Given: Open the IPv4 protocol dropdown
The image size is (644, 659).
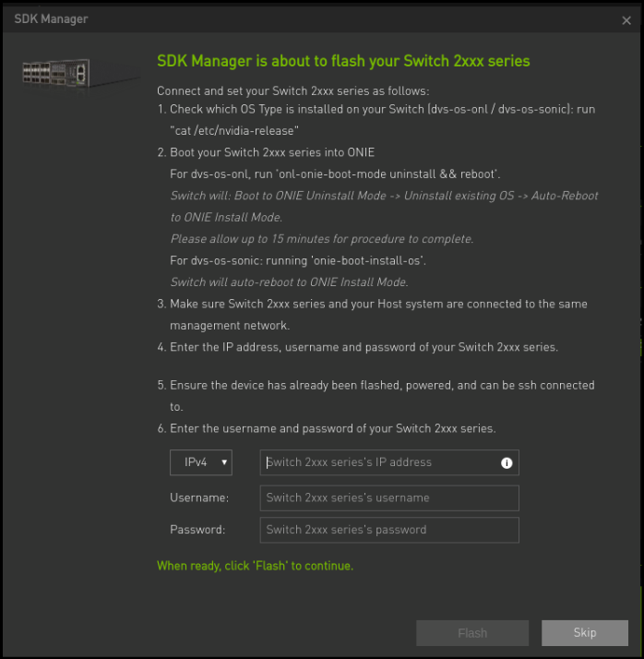Looking at the screenshot, I should point(201,462).
